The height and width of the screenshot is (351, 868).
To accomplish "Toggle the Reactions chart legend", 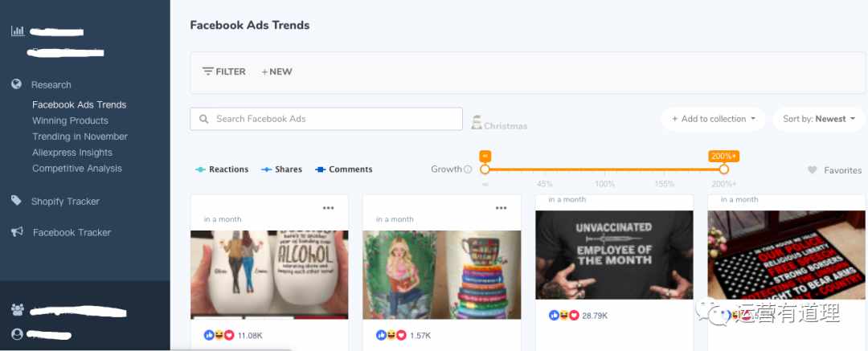I will [222, 169].
